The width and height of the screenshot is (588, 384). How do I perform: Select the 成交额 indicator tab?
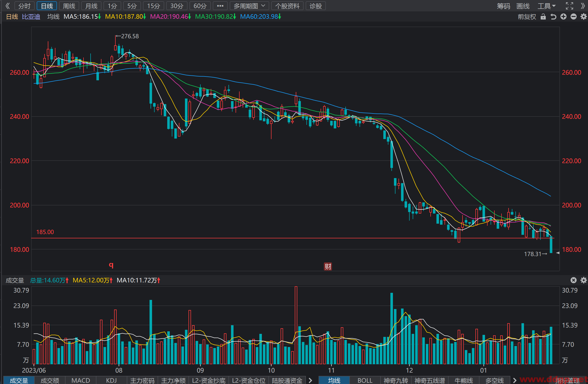(50, 380)
